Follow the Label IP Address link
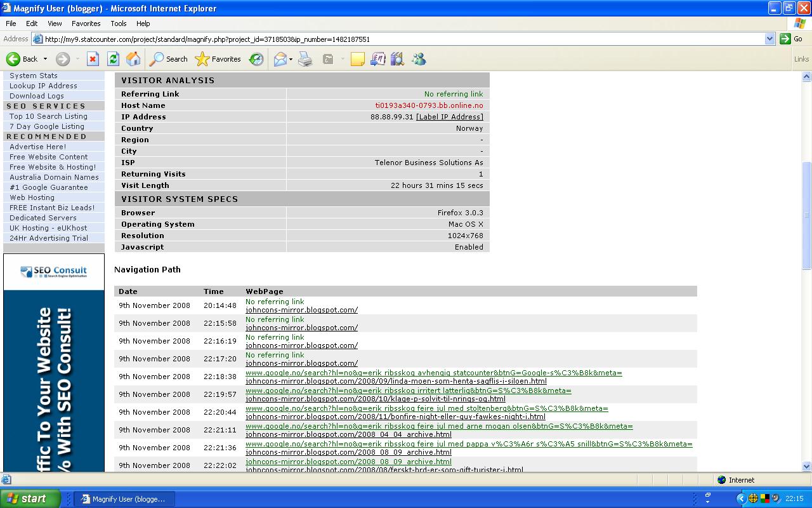 [450, 117]
